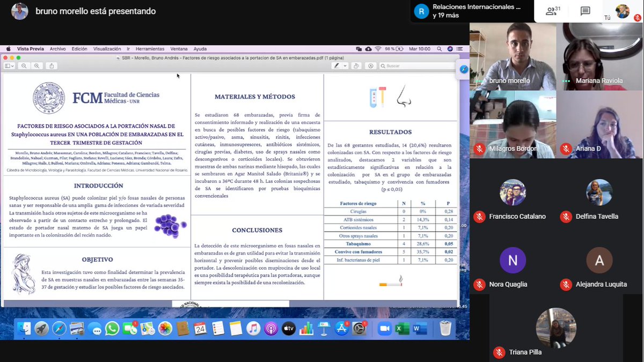Image resolution: width=644 pixels, height=362 pixels.
Task: Select the markup pen tool in Preview
Action: click(336, 66)
